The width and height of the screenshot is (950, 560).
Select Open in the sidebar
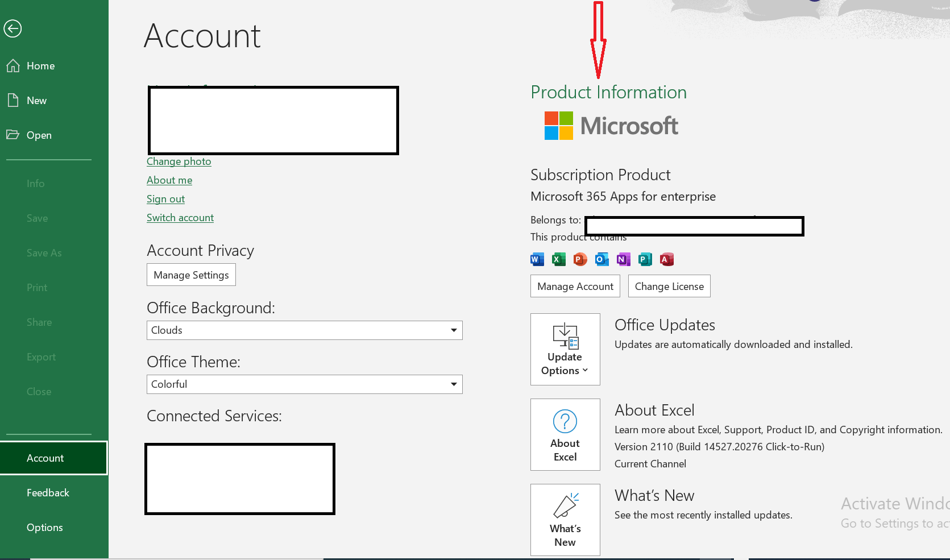(x=54, y=135)
